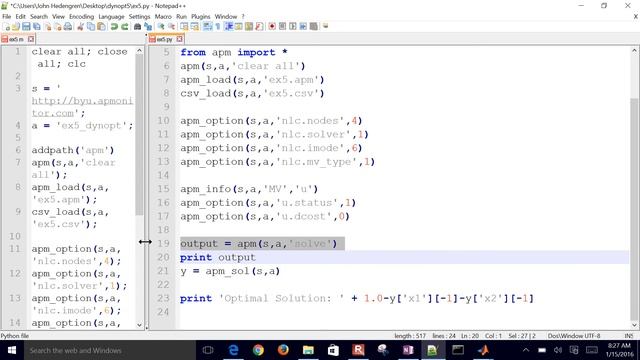Click the line 'from apm import *'
The image size is (640, 360).
pos(234,52)
